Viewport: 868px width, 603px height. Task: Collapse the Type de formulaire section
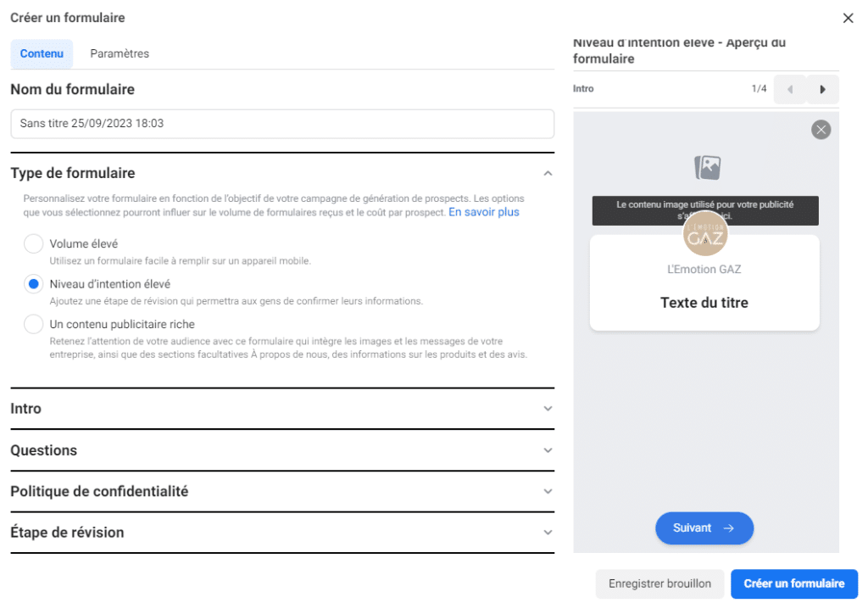click(548, 172)
